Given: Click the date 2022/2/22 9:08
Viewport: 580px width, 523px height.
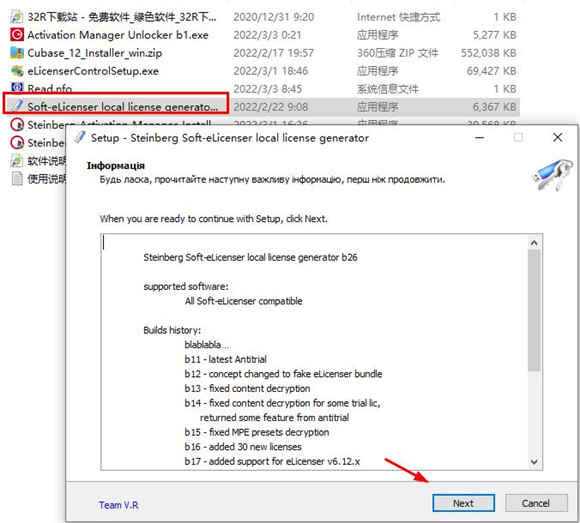Looking at the screenshot, I should (x=270, y=107).
